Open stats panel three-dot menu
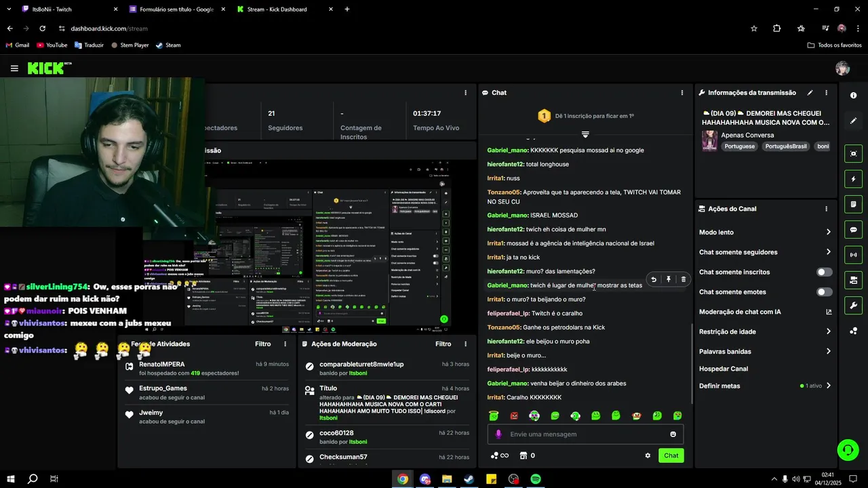Viewport: 868px width, 488px height. coord(465,93)
